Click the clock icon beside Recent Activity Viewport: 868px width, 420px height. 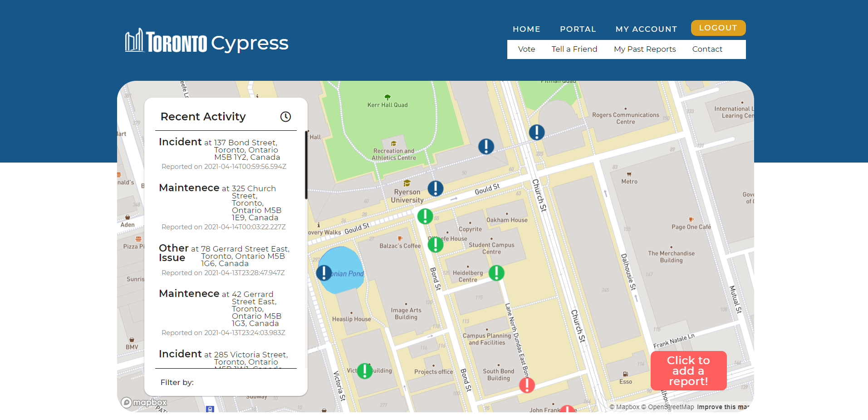285,117
